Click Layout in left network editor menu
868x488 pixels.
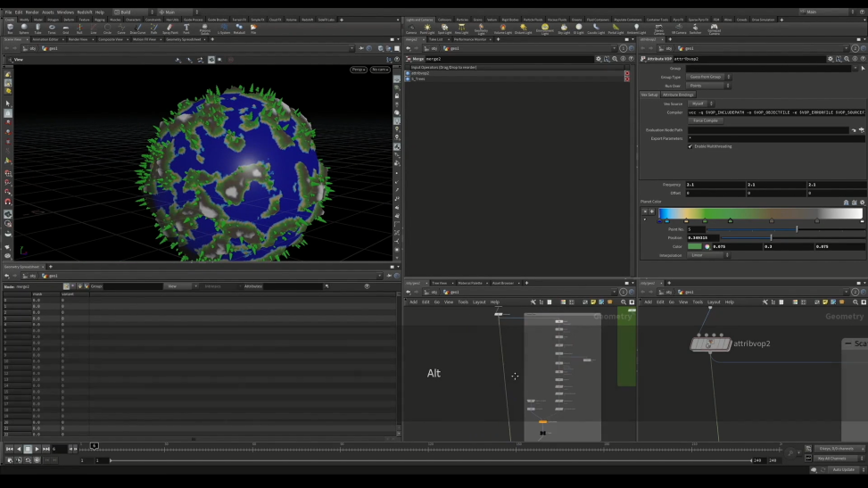point(479,302)
